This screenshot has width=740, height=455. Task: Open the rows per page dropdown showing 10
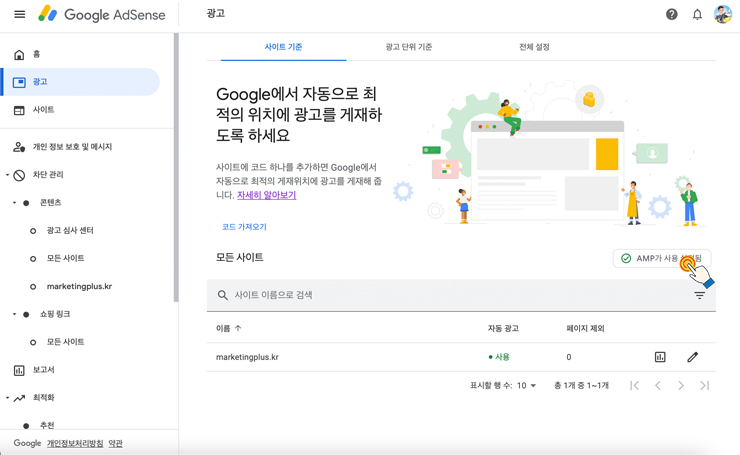pos(526,386)
